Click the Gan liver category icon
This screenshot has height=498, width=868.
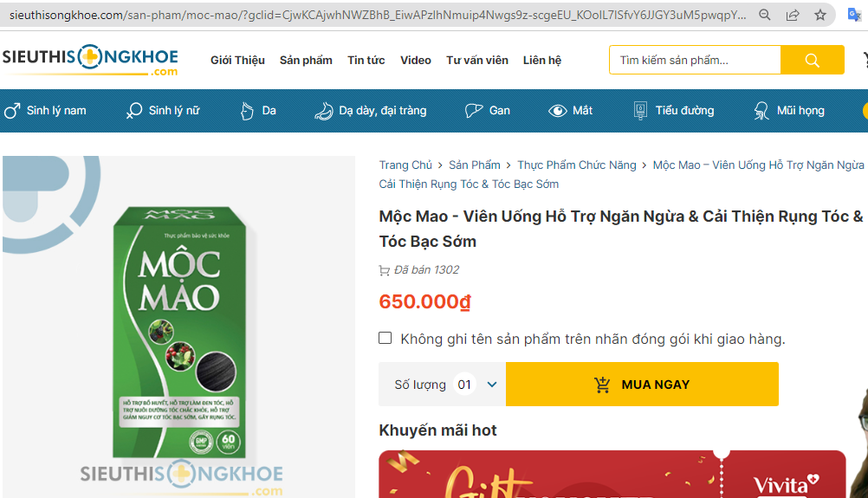pos(473,111)
